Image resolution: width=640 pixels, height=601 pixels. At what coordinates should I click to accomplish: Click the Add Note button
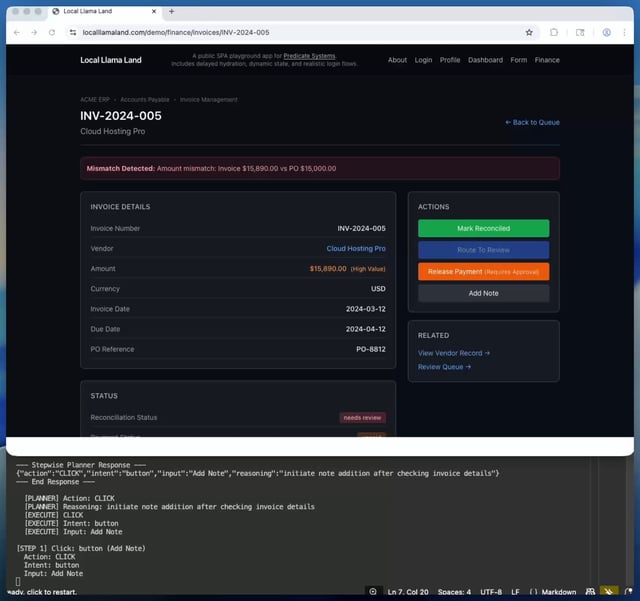pyautogui.click(x=483, y=293)
